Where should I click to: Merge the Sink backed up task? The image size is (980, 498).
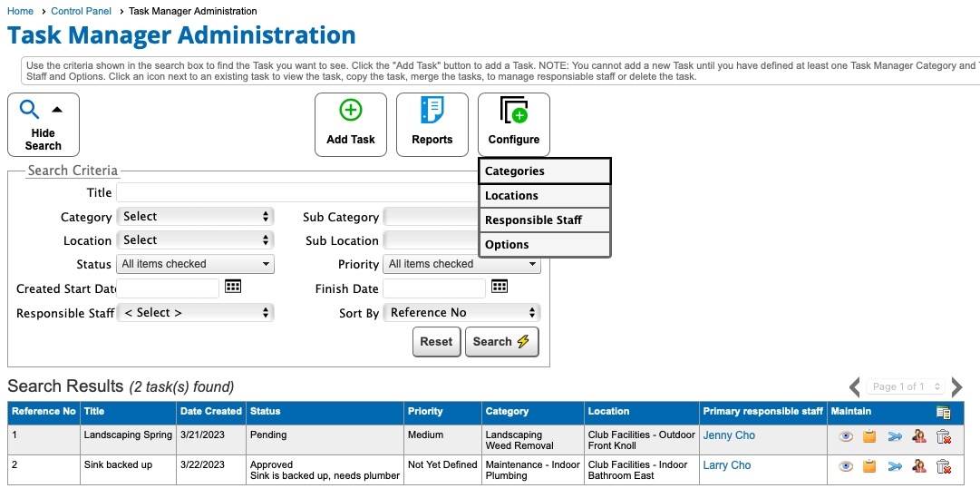(895, 466)
